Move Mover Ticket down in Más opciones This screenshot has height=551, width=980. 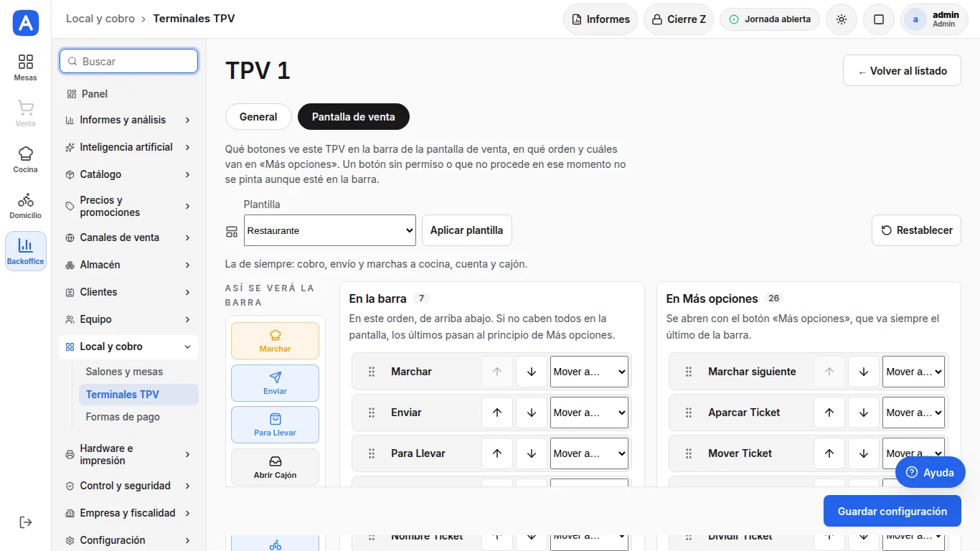(x=864, y=453)
